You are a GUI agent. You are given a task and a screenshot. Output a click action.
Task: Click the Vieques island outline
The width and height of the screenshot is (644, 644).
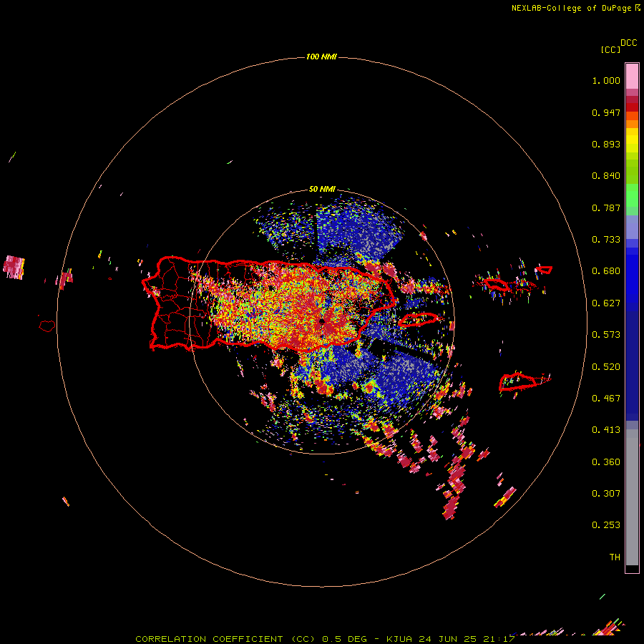point(419,319)
